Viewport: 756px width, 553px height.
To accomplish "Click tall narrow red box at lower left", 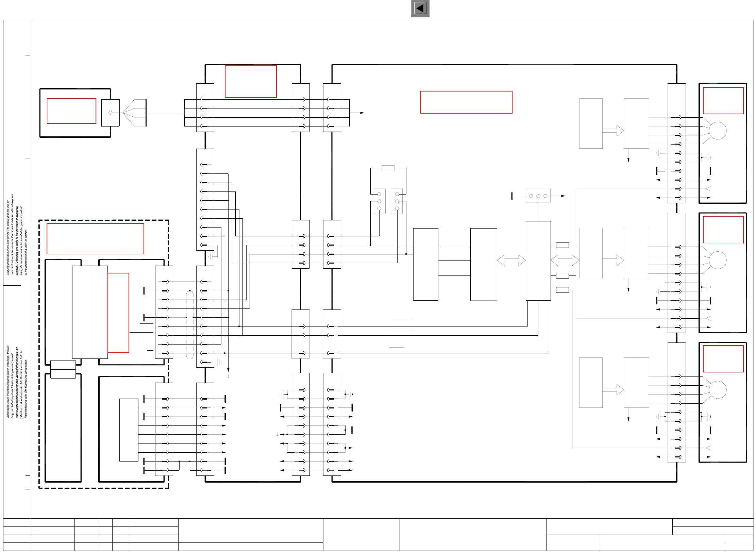I will point(118,313).
